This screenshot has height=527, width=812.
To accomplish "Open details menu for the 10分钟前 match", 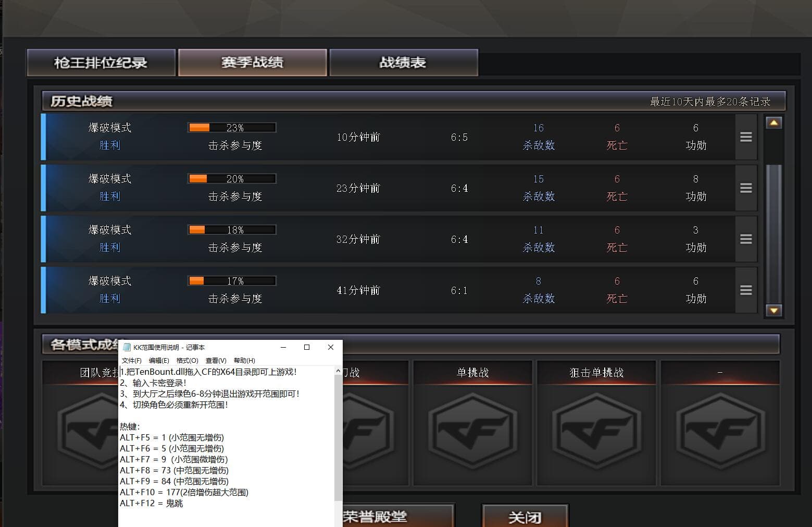I will point(746,137).
